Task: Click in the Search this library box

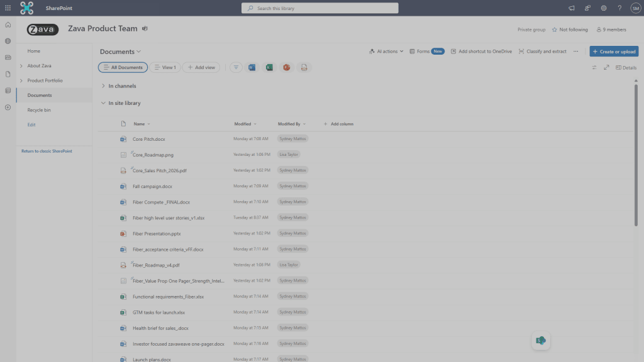Action: (x=320, y=8)
